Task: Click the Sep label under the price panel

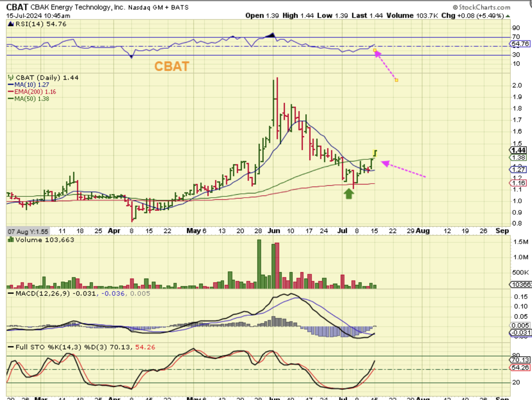Action: [503, 231]
